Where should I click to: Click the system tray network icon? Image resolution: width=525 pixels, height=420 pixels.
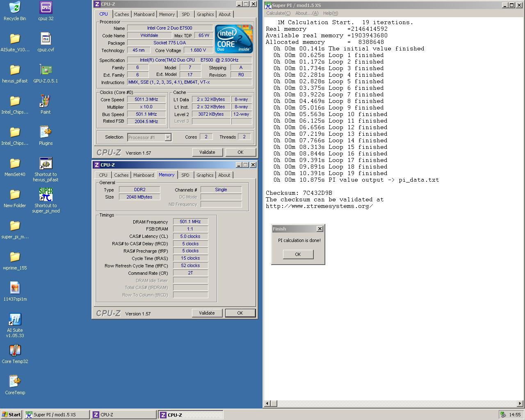point(503,415)
